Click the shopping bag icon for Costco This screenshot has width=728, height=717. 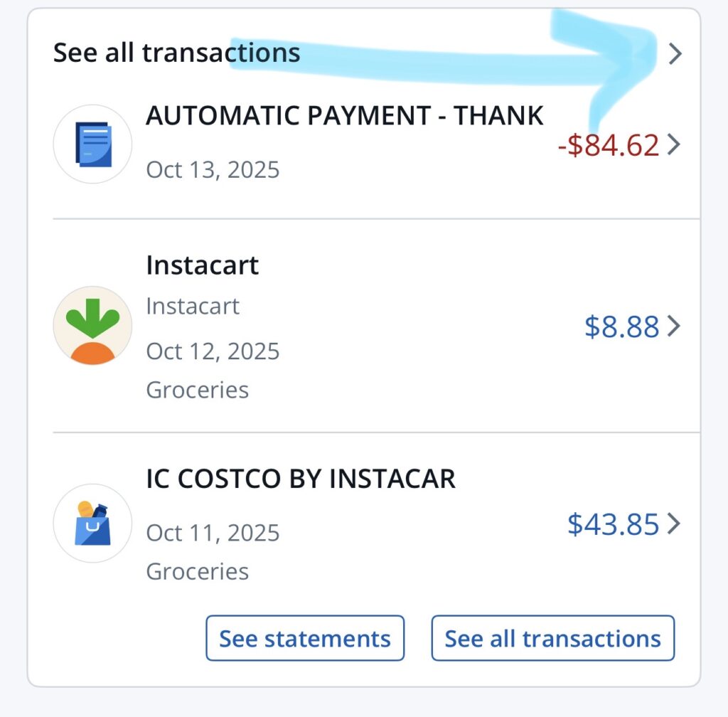click(92, 524)
